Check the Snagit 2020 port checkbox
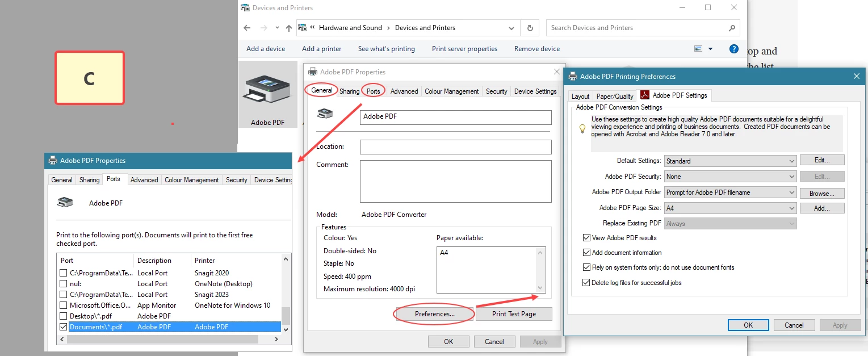 tap(64, 273)
